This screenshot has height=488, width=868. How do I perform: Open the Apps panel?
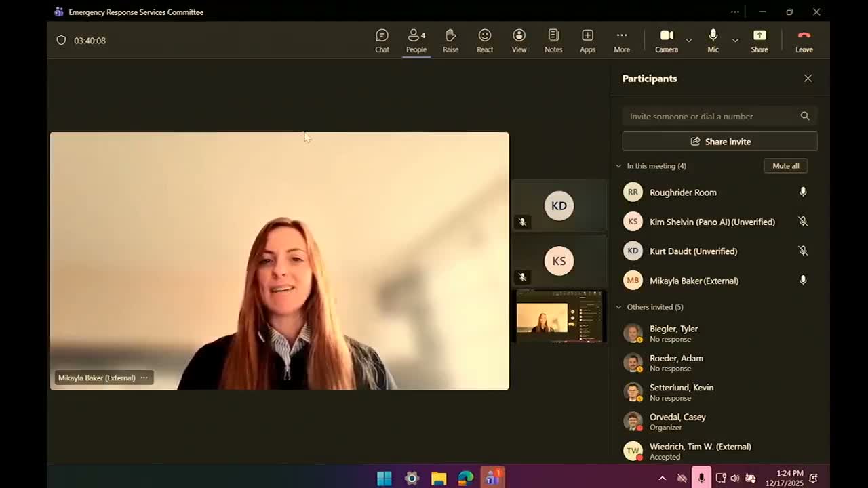tap(587, 40)
